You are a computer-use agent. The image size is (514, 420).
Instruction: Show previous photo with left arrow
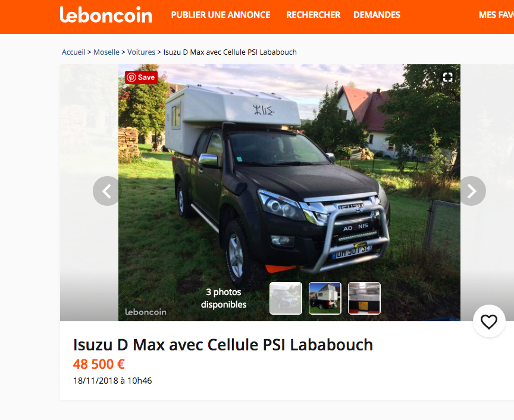click(x=106, y=191)
